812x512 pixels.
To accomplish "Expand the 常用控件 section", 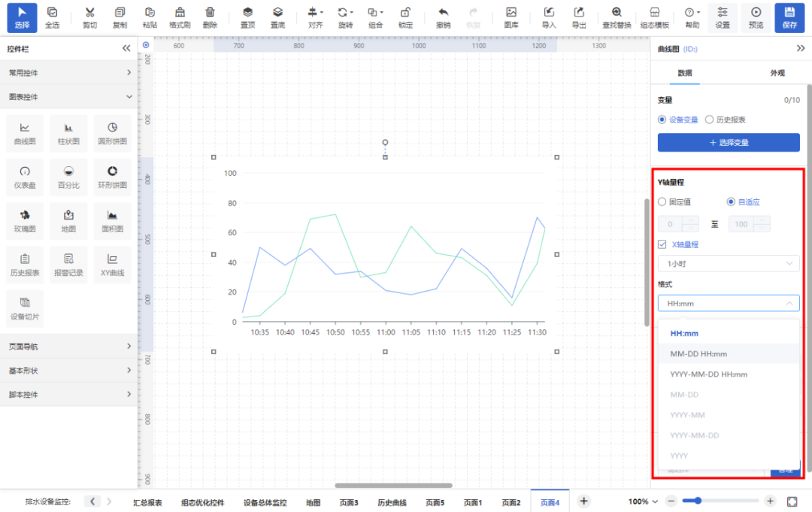I will click(x=69, y=73).
